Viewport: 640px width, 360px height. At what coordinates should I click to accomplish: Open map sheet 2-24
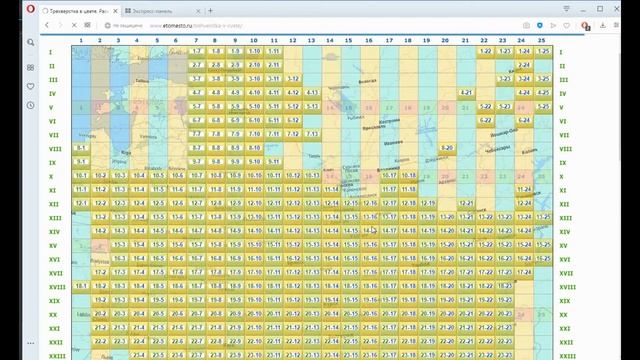click(524, 65)
